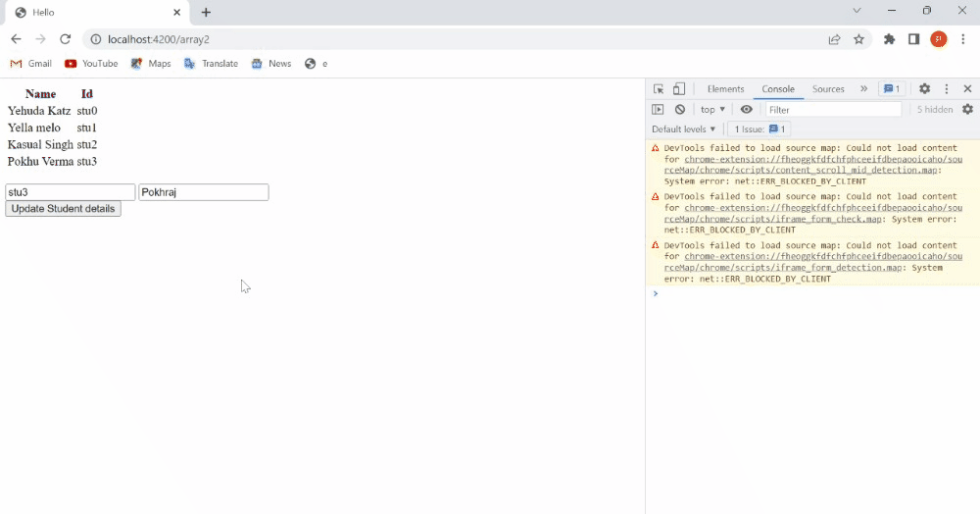
Task: Open the Default levels dropdown
Action: click(x=683, y=129)
